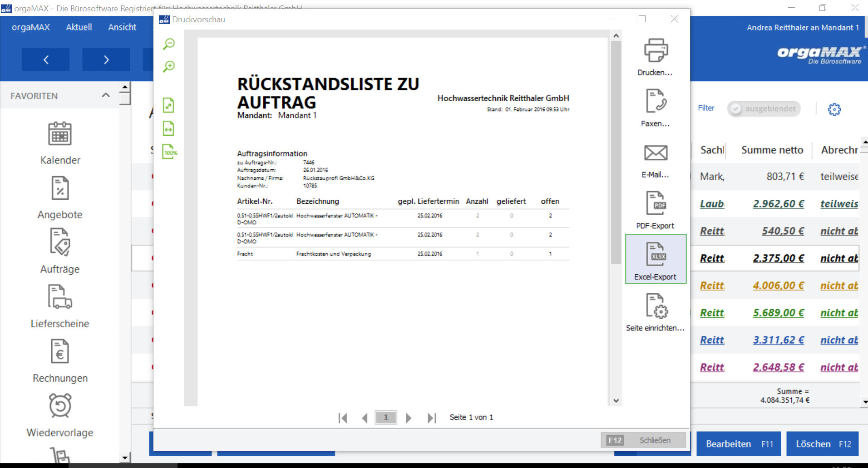Open the Drucken print dialog

655,58
